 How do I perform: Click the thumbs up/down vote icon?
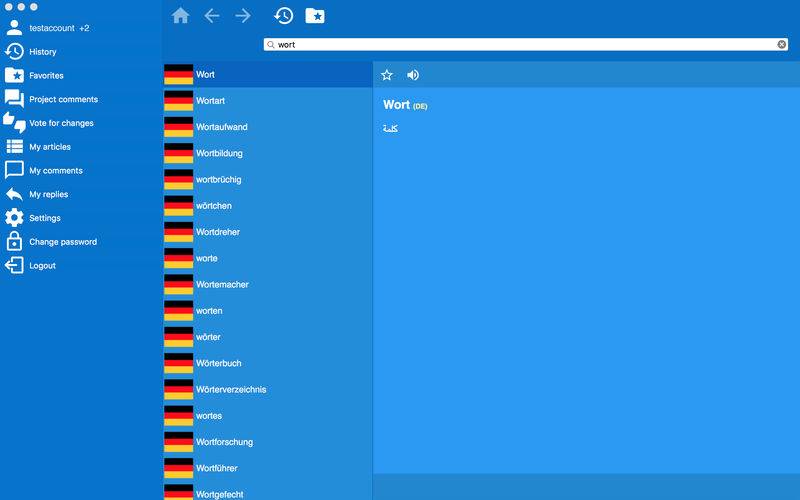14,122
